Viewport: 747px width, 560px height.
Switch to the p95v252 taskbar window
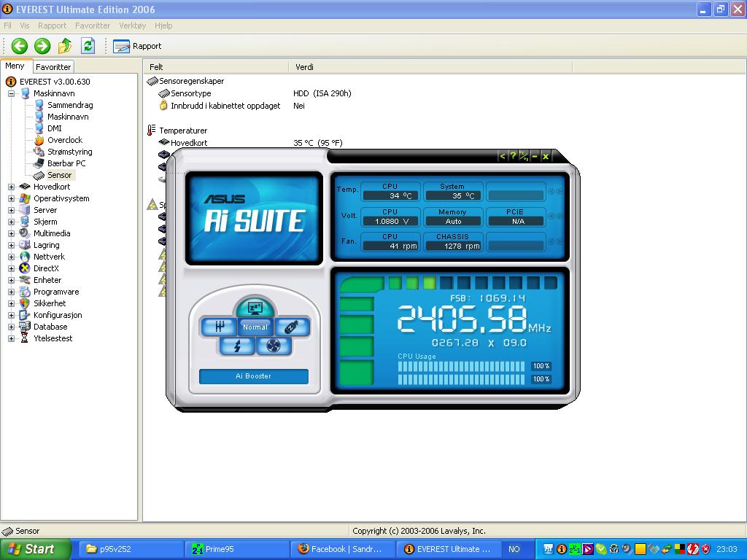[x=130, y=549]
